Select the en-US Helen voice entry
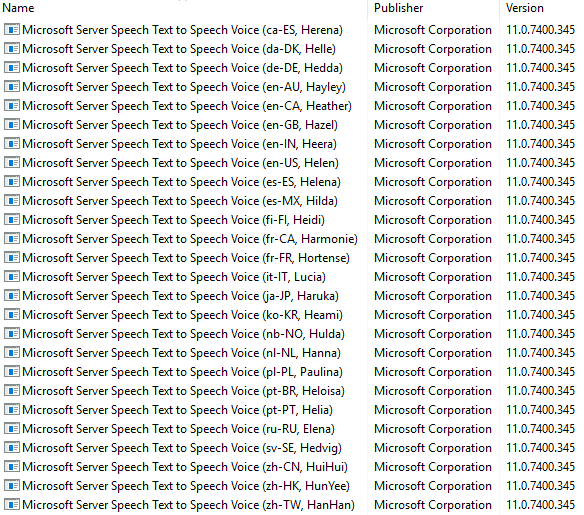The image size is (584, 515). tap(181, 163)
